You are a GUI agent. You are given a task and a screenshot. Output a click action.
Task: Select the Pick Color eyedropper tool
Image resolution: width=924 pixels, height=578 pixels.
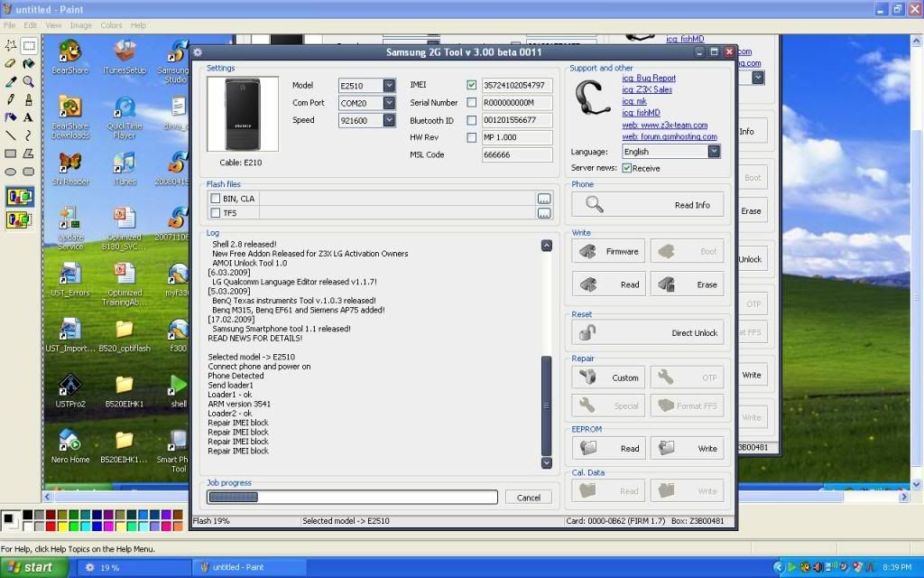click(x=11, y=81)
